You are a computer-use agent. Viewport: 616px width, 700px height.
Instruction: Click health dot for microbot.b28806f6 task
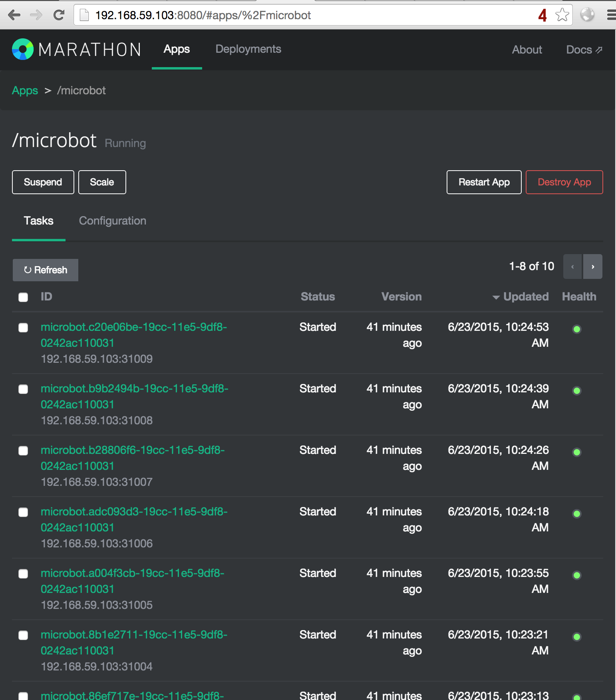[576, 452]
